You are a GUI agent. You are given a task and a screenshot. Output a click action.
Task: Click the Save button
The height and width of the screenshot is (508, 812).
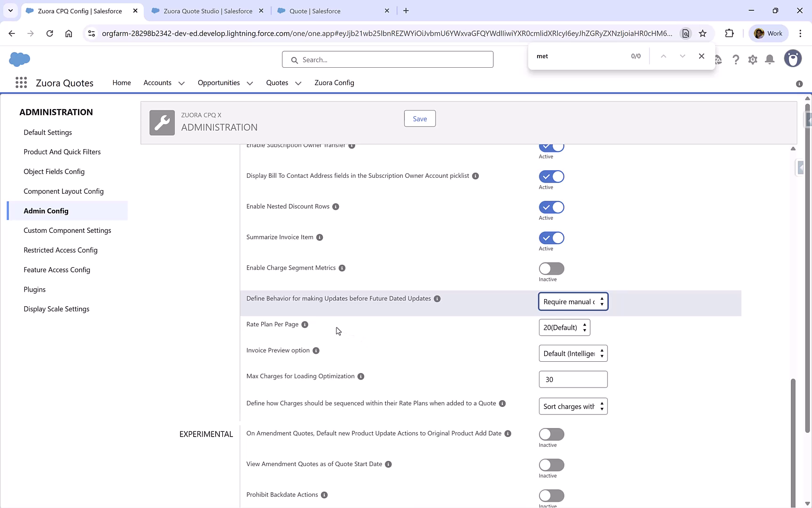click(x=419, y=119)
